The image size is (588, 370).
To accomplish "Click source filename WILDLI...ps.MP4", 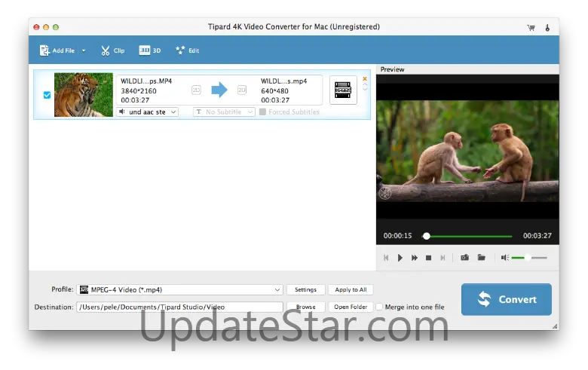I will 146,81.
